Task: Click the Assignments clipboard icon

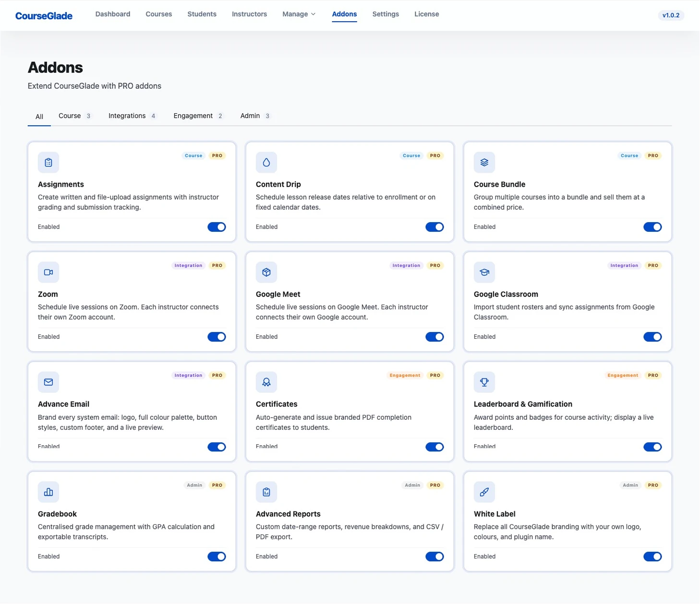Action: point(48,162)
